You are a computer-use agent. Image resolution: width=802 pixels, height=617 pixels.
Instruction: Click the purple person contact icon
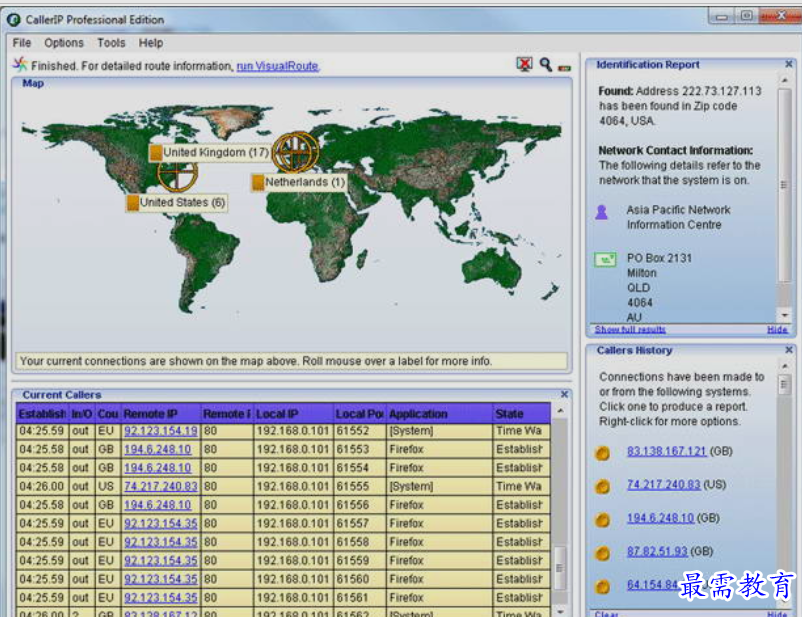(x=602, y=212)
